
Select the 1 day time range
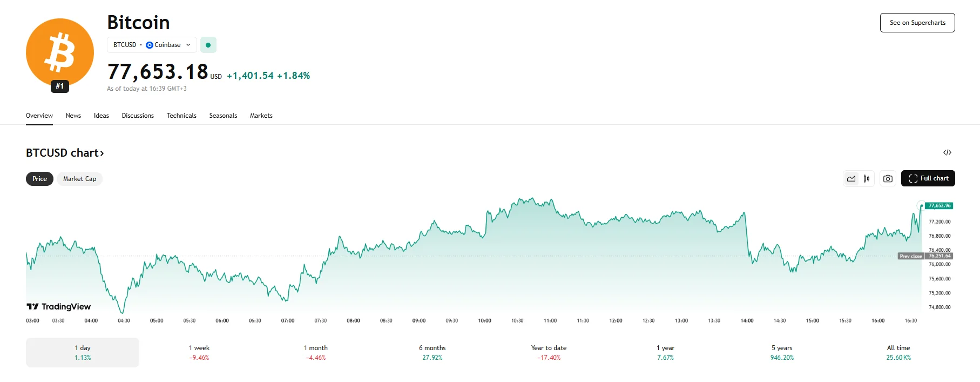(83, 352)
